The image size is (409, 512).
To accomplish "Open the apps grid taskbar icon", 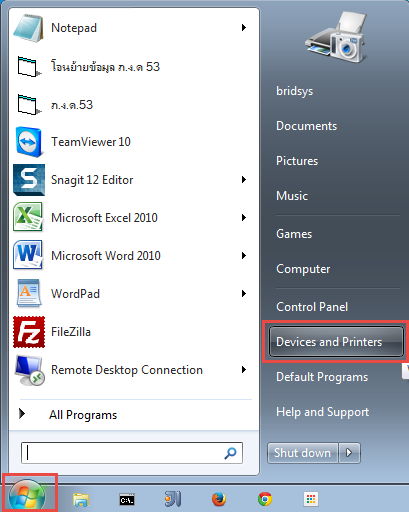I will tap(311, 499).
